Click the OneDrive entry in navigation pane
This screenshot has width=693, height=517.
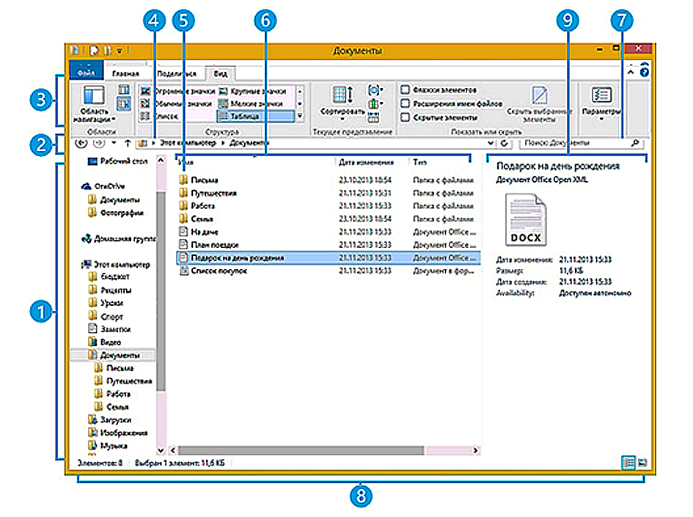(x=103, y=186)
